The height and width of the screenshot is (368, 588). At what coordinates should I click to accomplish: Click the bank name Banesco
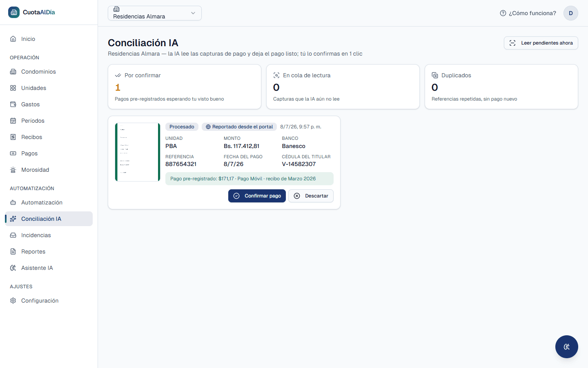point(294,146)
